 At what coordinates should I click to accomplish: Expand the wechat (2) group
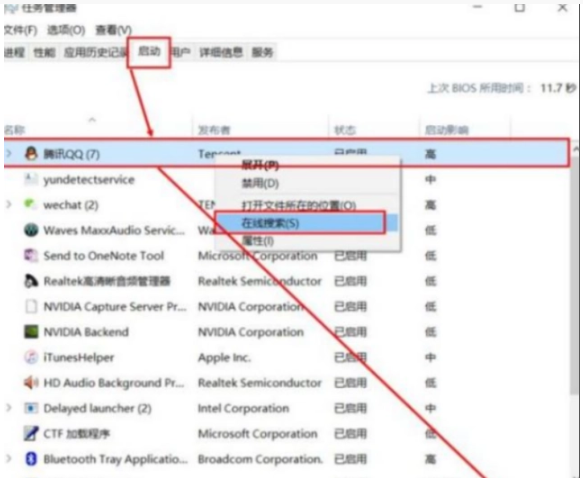(9, 204)
